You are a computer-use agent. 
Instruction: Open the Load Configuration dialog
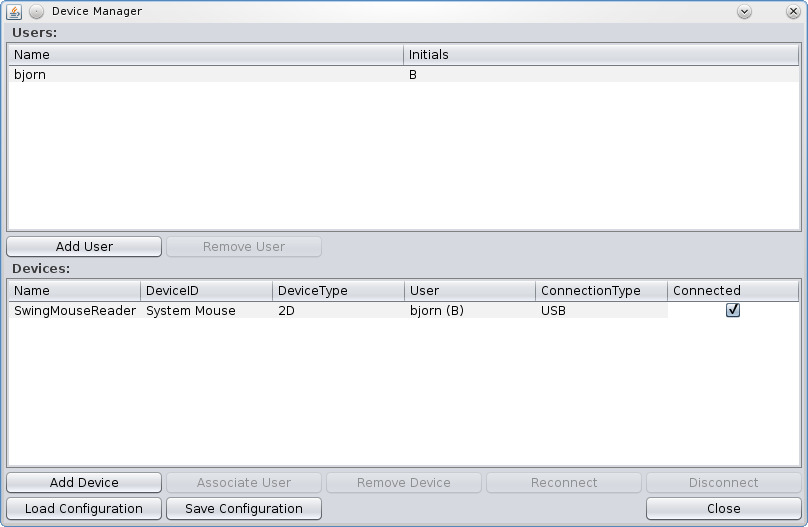click(84, 509)
